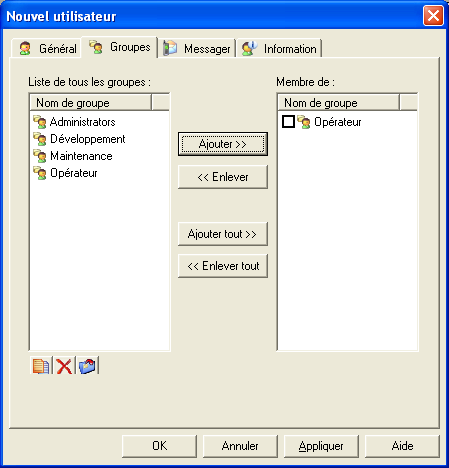Select the Maintenance group name

[x=81, y=156]
